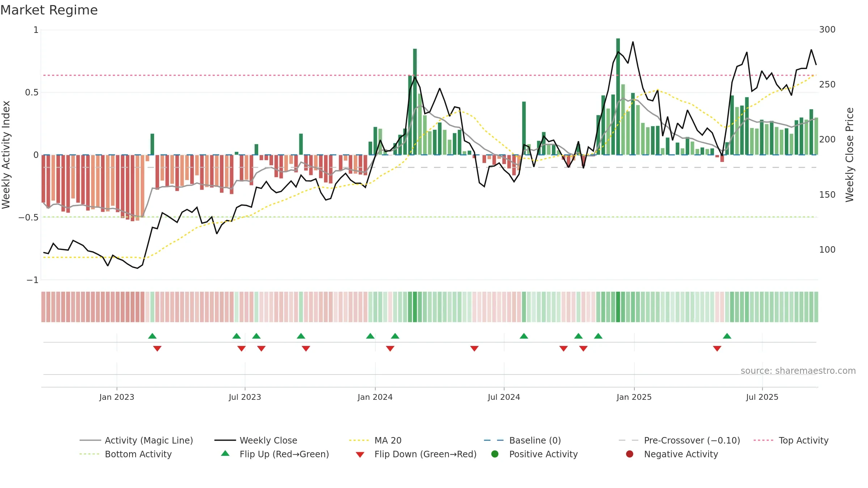
Task: Click the 200 price axis label
Action: pos(827,140)
